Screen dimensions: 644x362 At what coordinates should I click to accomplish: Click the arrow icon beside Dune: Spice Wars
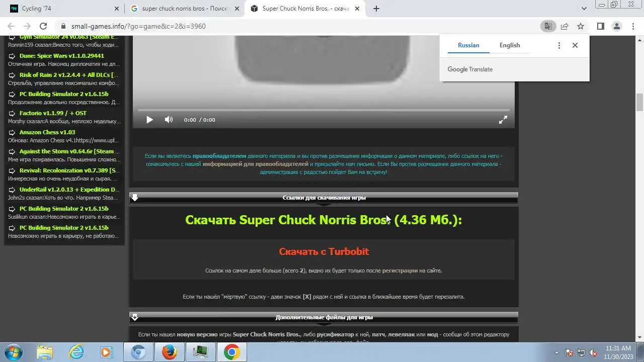[x=12, y=56]
